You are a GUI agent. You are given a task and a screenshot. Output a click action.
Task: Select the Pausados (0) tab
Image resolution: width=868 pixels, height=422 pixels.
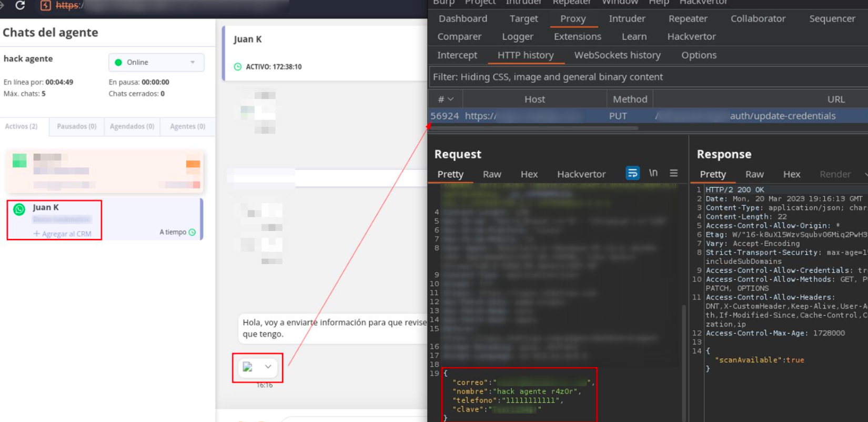point(77,126)
